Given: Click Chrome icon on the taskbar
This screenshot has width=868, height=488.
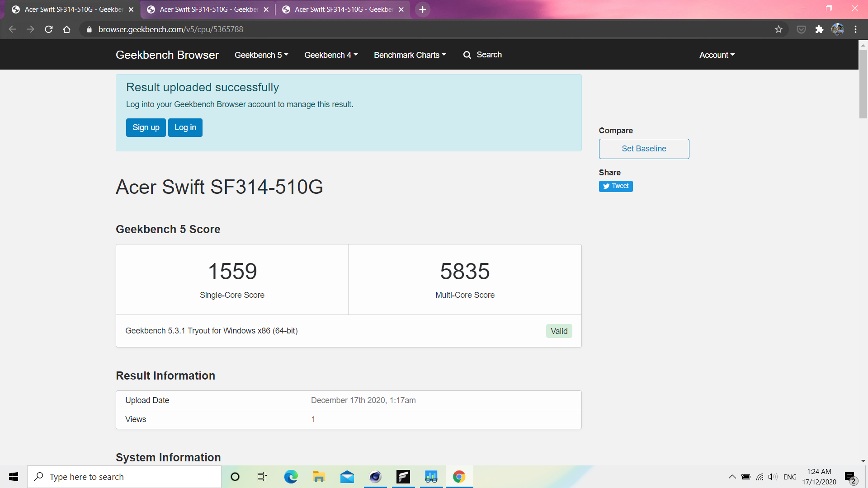Looking at the screenshot, I should 459,477.
